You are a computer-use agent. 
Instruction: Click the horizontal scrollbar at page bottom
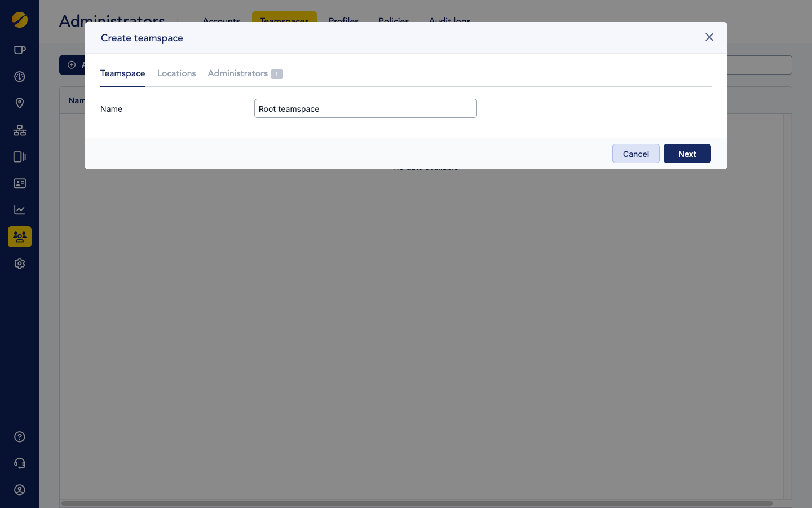pyautogui.click(x=417, y=503)
